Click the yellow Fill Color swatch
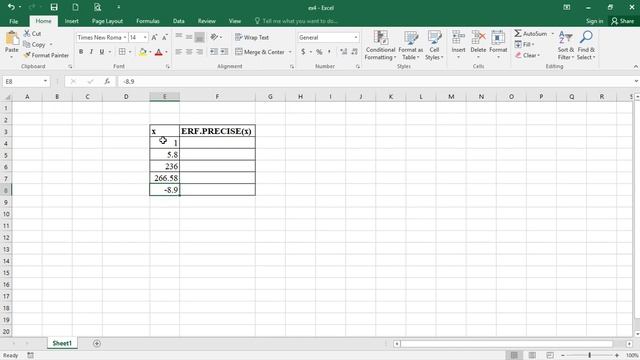This screenshot has width=640, height=360. click(142, 52)
